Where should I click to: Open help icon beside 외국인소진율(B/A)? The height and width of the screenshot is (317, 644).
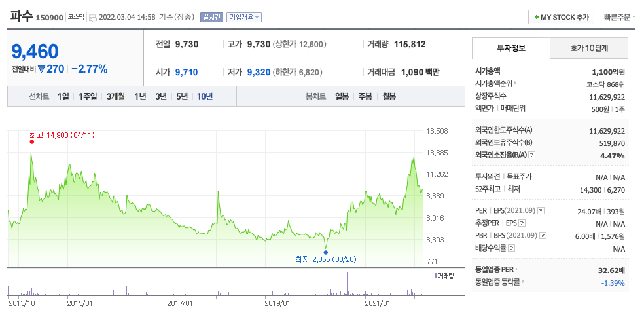pos(532,155)
